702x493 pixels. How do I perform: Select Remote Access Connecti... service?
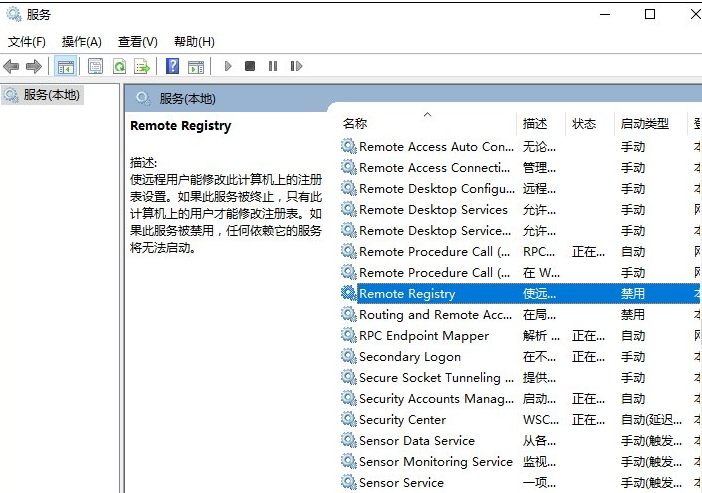[434, 167]
